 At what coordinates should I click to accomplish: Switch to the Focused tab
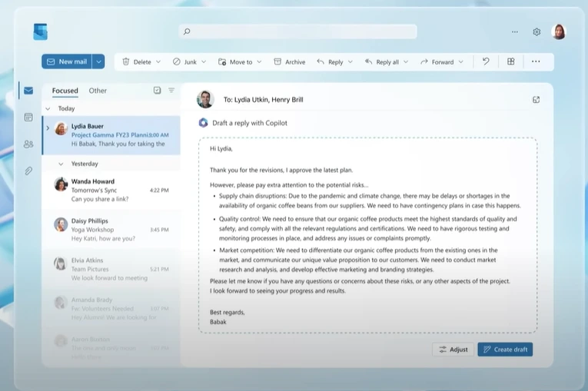[65, 91]
